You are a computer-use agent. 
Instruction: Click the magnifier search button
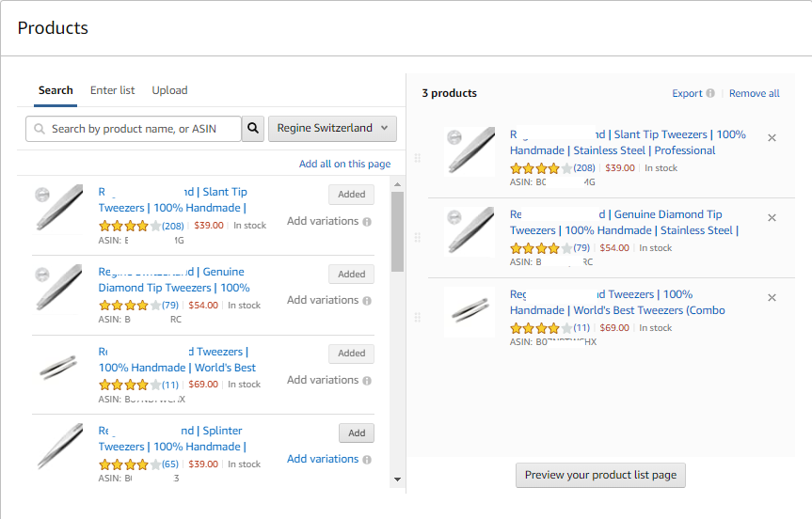pos(253,128)
